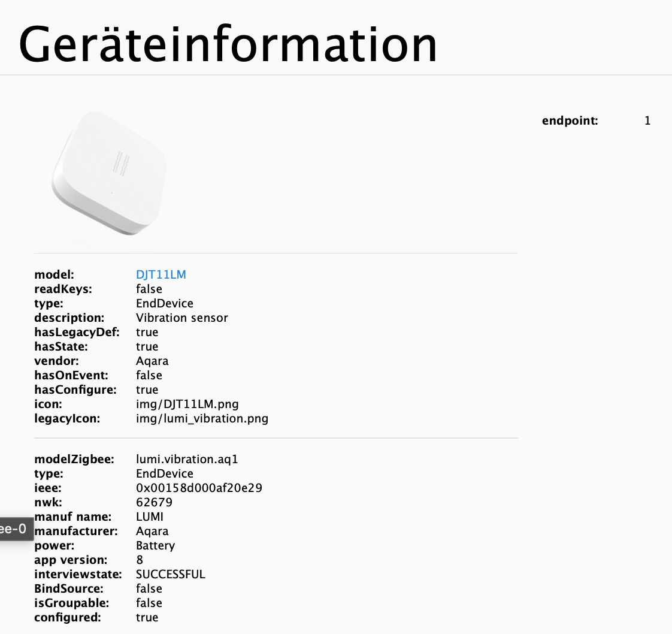Select icon path img/DJT11LM.png
The image size is (672, 634).
187,404
